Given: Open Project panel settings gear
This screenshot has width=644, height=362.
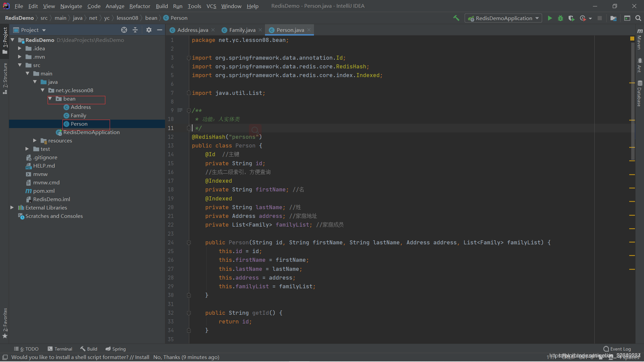Looking at the screenshot, I should pyautogui.click(x=149, y=30).
